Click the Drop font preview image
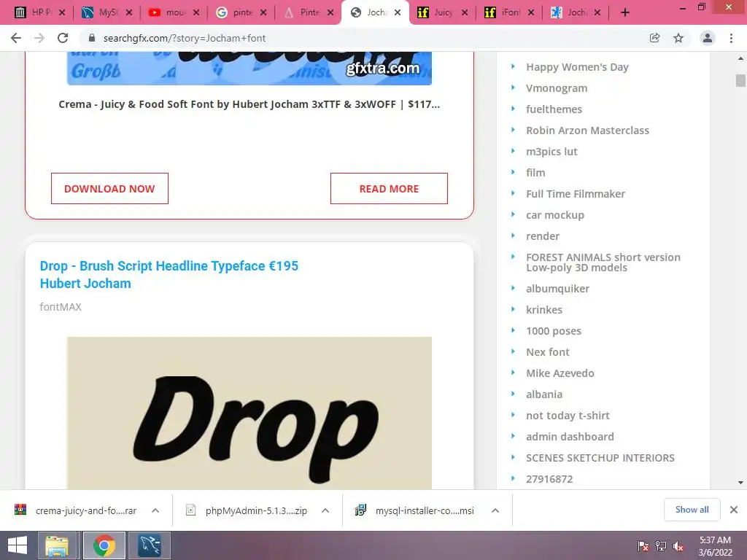747x560 pixels. tap(249, 413)
